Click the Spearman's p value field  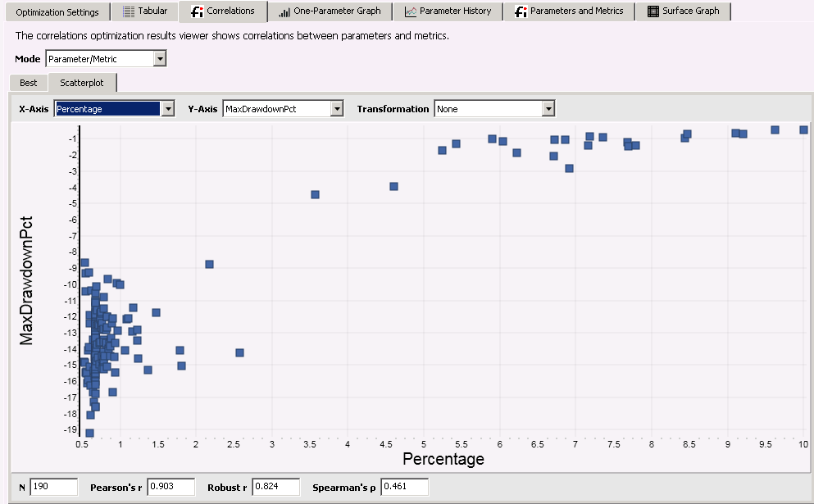click(404, 487)
